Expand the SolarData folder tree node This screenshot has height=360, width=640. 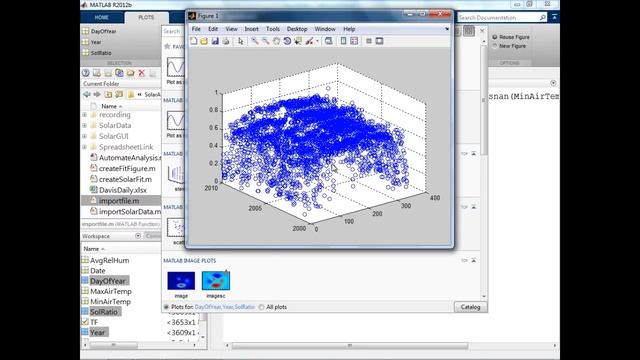[x=84, y=125]
